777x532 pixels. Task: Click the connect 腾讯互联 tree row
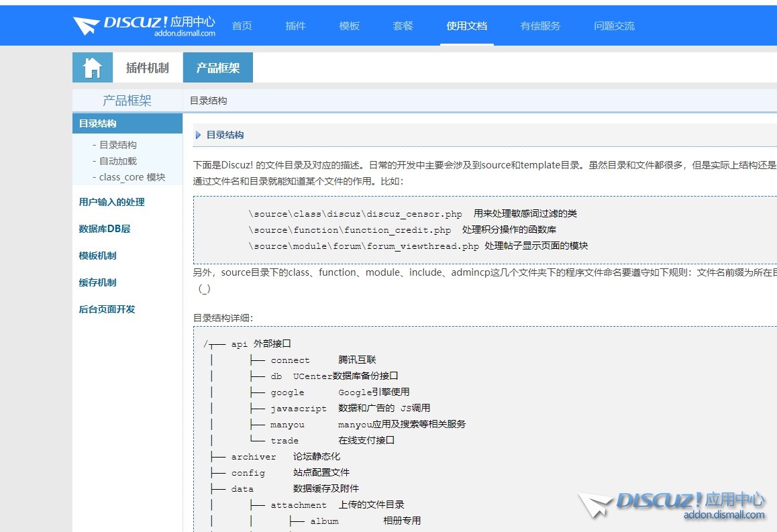[x=313, y=360]
